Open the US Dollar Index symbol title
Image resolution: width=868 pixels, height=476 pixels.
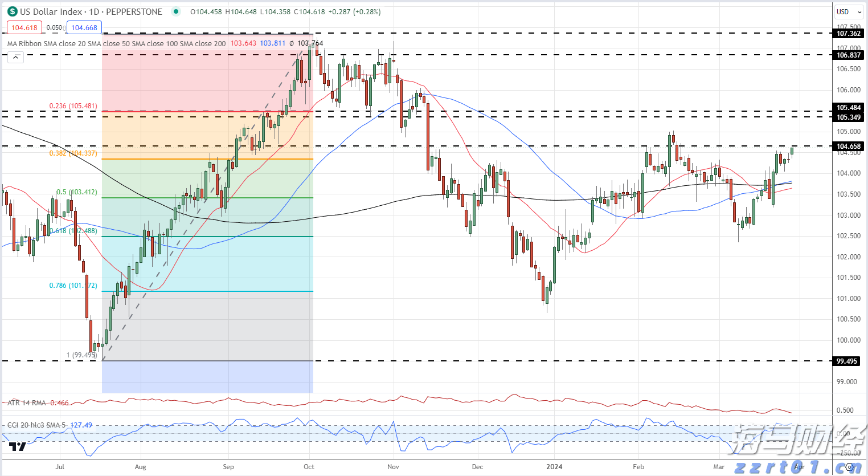(x=91, y=11)
